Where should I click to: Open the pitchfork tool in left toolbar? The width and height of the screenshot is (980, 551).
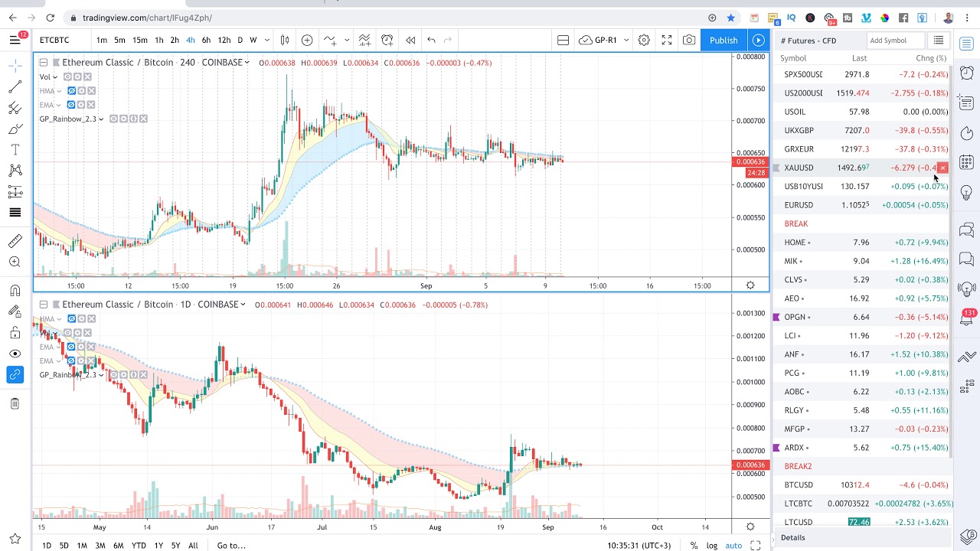(x=15, y=109)
